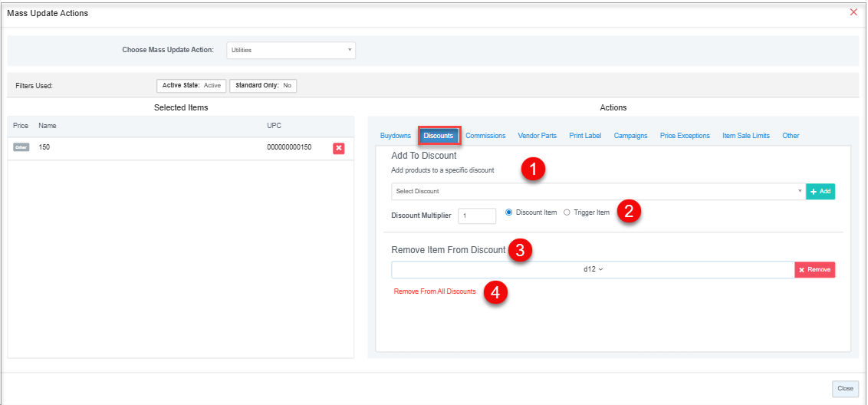Switch to the Commissions tab
The width and height of the screenshot is (868, 405).
(485, 136)
